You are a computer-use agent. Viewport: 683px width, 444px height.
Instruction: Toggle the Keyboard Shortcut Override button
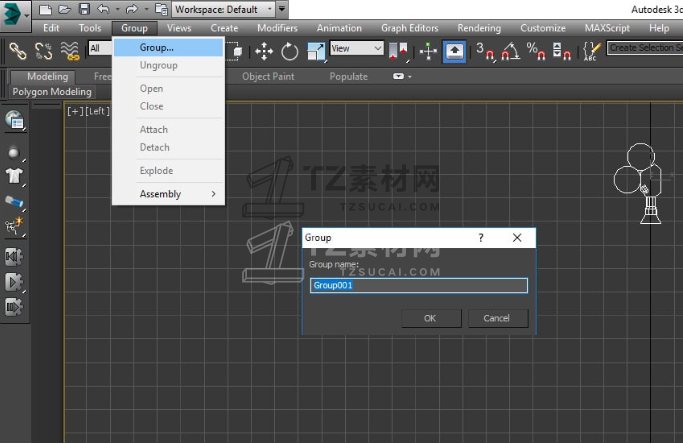(x=454, y=51)
